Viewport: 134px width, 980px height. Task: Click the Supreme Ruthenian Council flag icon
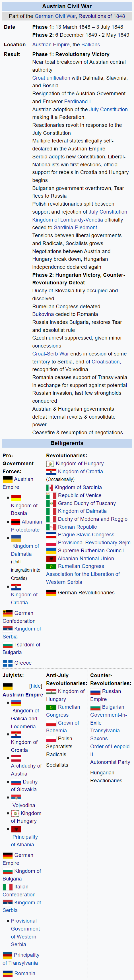(51, 551)
